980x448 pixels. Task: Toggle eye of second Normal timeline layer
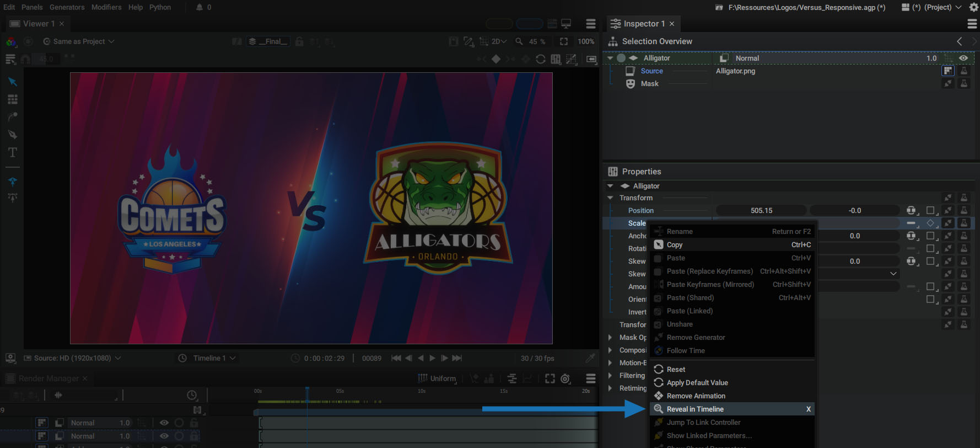[164, 436]
